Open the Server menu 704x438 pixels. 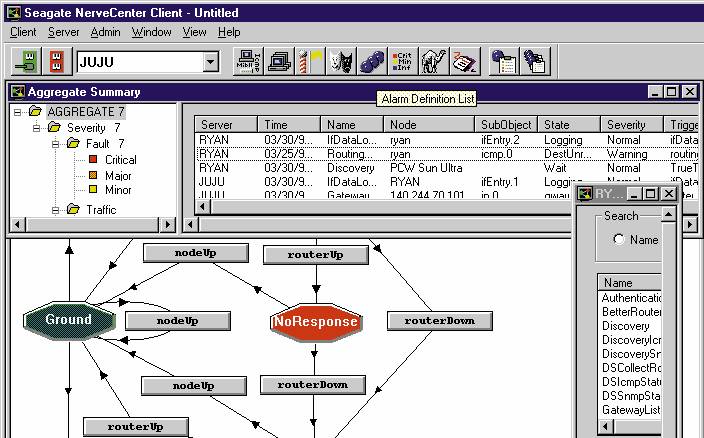[63, 32]
